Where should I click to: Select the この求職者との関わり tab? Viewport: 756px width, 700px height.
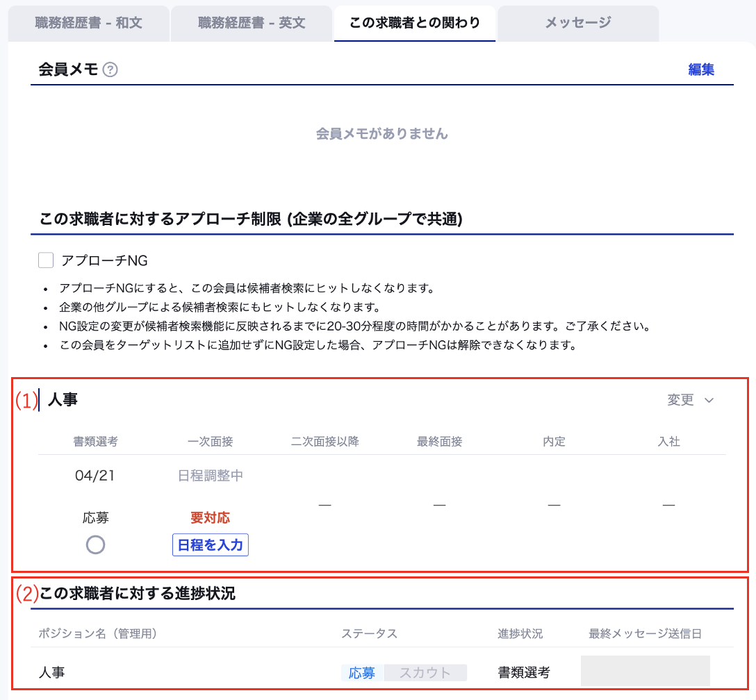pyautogui.click(x=414, y=23)
